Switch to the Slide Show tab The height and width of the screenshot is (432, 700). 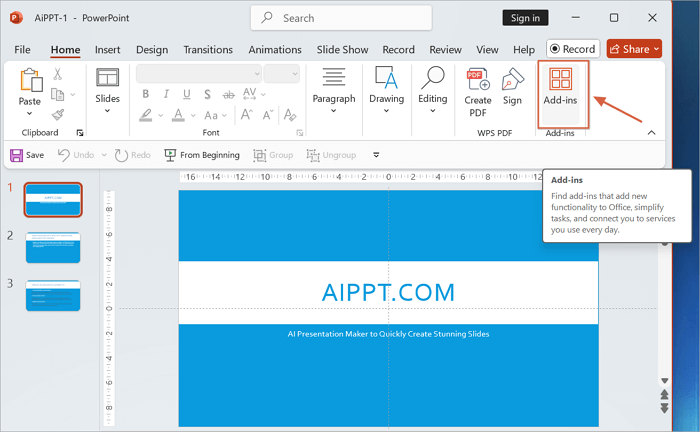342,50
